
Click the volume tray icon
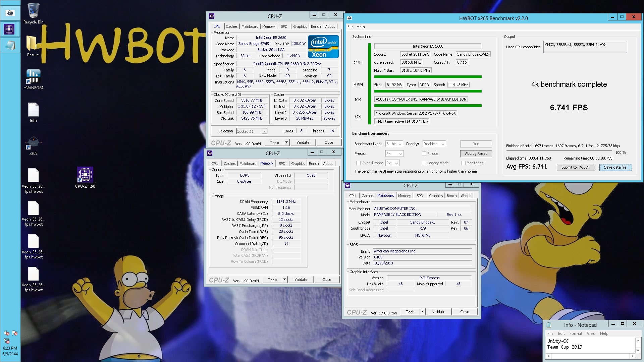click(7, 333)
